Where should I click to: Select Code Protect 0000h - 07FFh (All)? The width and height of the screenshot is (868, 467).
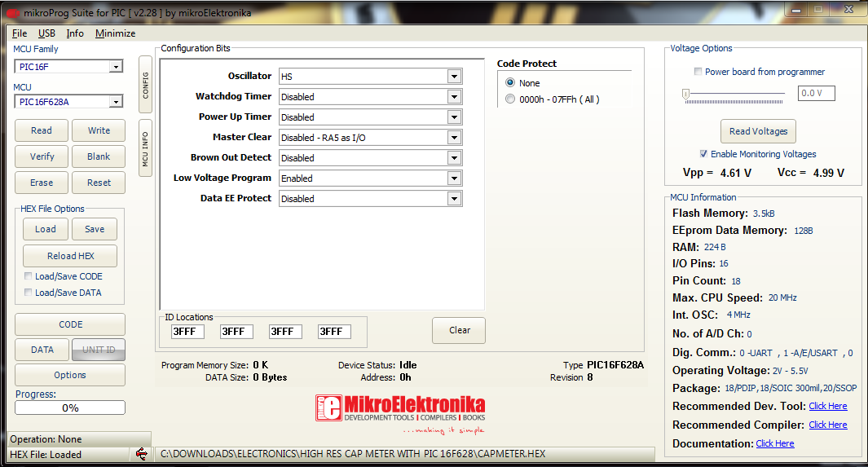[510, 99]
